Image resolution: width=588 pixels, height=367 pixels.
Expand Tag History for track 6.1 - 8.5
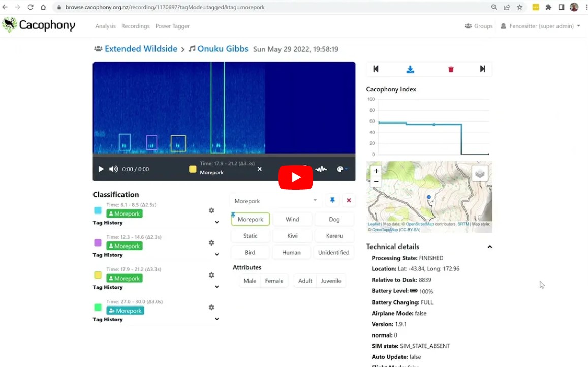[x=216, y=222]
